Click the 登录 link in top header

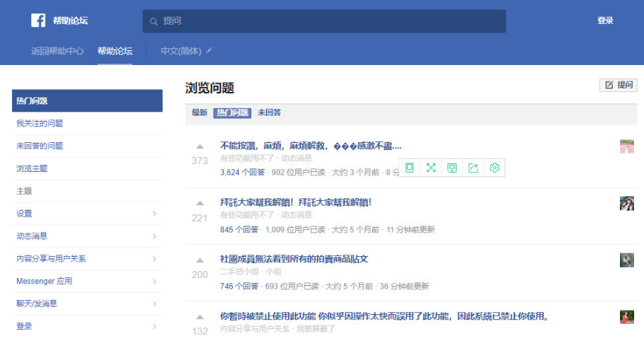point(605,21)
